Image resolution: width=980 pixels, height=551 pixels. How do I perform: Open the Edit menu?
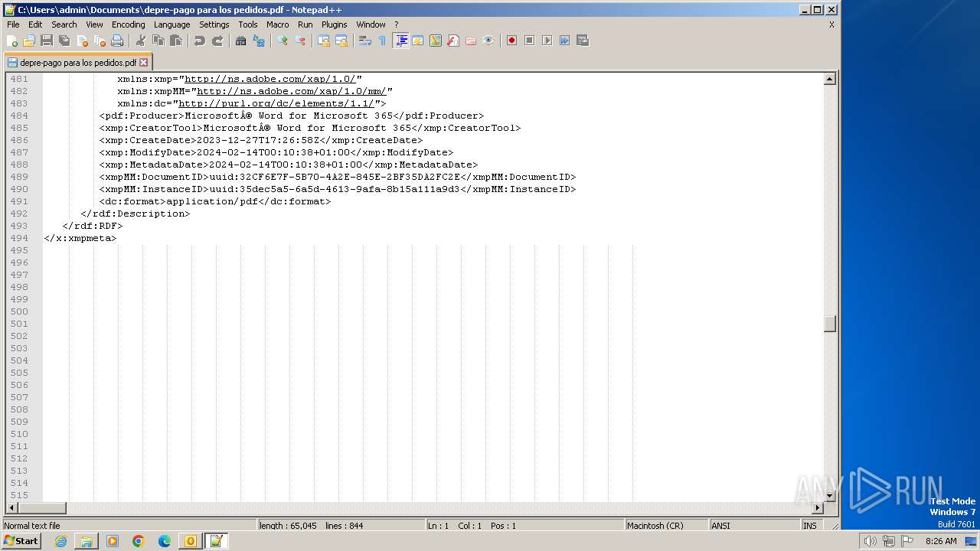pyautogui.click(x=35, y=24)
